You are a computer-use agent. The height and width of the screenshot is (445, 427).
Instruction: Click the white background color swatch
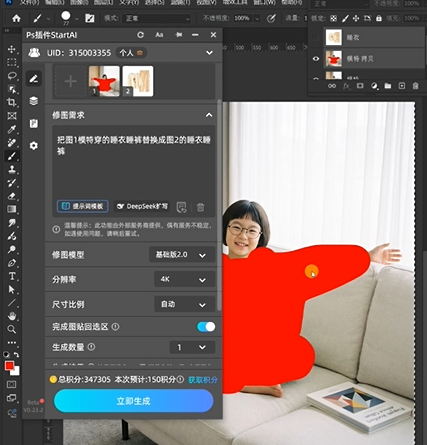pyautogui.click(x=16, y=372)
